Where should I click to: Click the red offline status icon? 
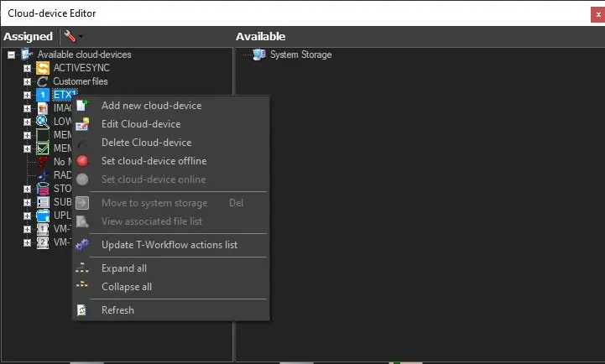pyautogui.click(x=82, y=161)
